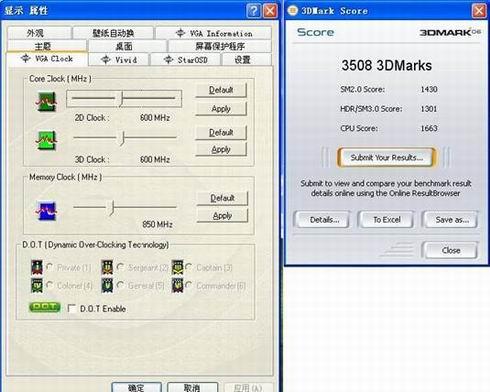This screenshot has height=392, width=490.
Task: Click the Colonel rank badge icon
Action: [37, 286]
